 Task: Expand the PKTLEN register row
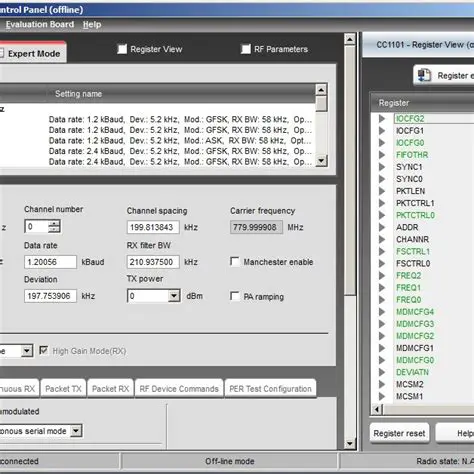coord(382,191)
